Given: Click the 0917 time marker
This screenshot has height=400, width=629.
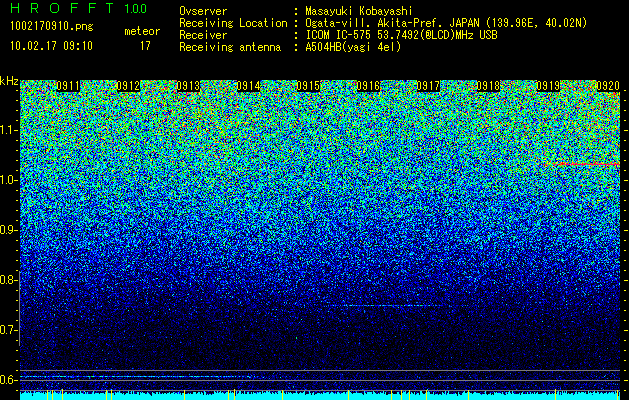Looking at the screenshot, I should click(x=428, y=86).
